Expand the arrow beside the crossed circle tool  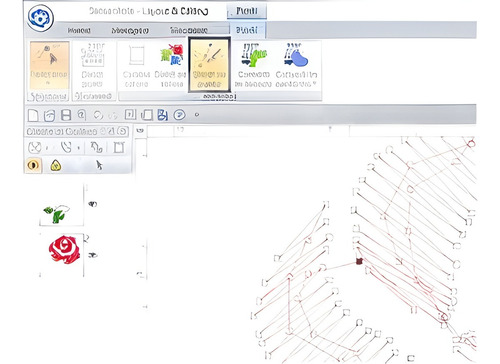pos(47,147)
